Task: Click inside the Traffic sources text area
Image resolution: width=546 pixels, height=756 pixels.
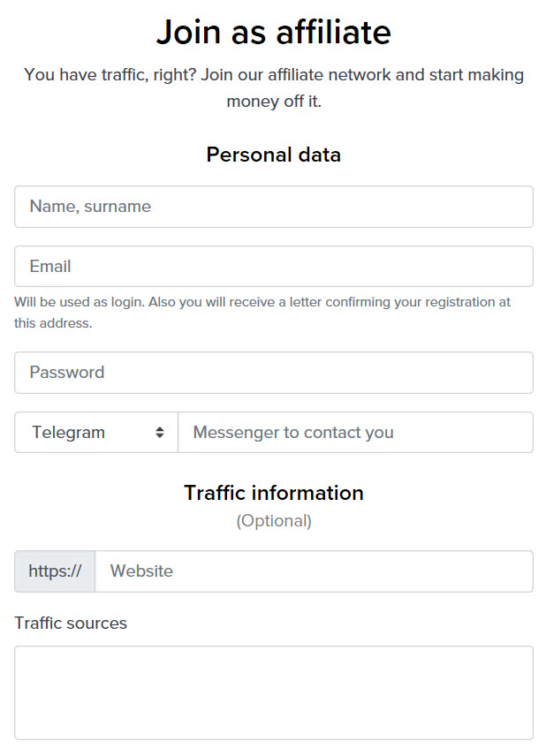Action: 273,692
